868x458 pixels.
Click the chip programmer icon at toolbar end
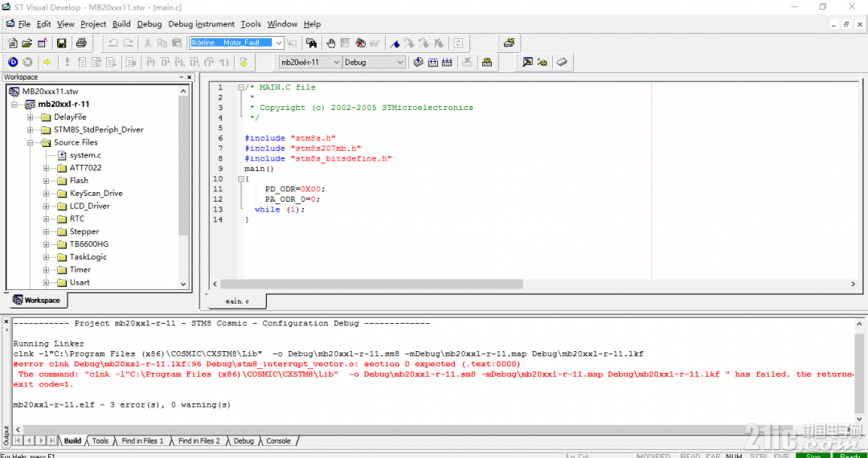tap(561, 62)
